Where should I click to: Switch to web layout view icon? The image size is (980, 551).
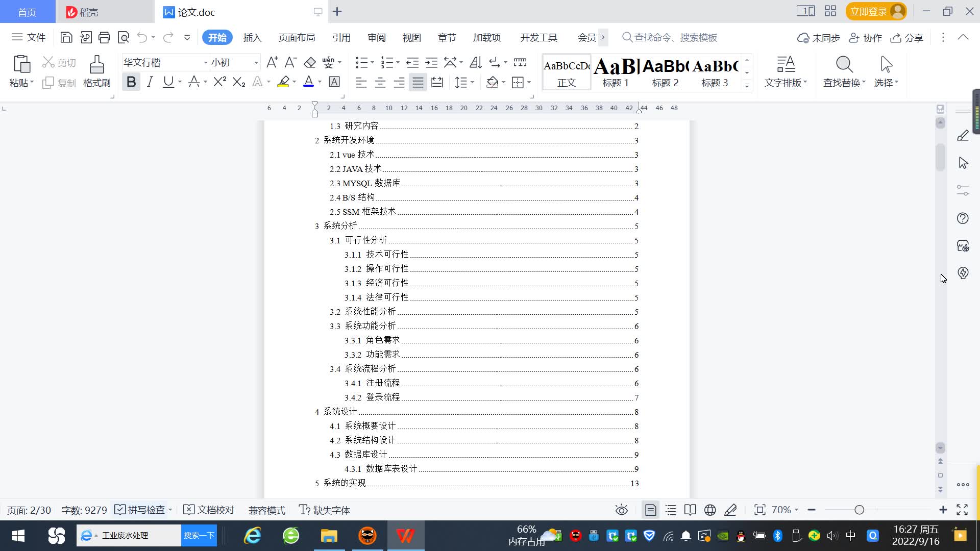710,510
